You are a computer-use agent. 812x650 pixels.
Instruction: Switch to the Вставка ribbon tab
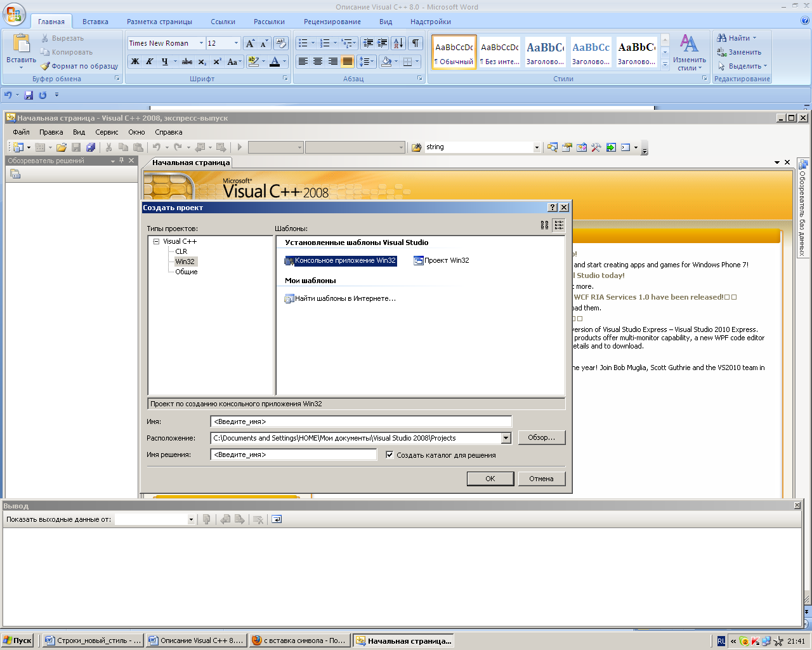pos(95,22)
